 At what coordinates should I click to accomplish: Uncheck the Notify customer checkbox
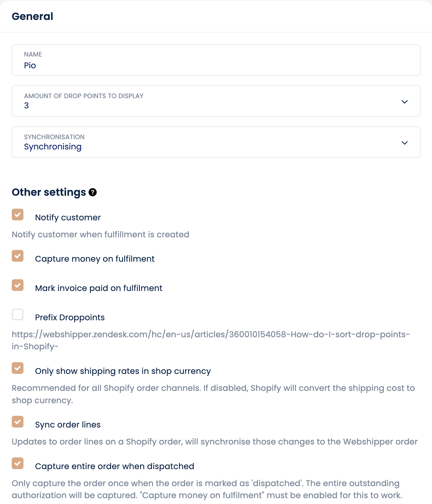point(18,214)
